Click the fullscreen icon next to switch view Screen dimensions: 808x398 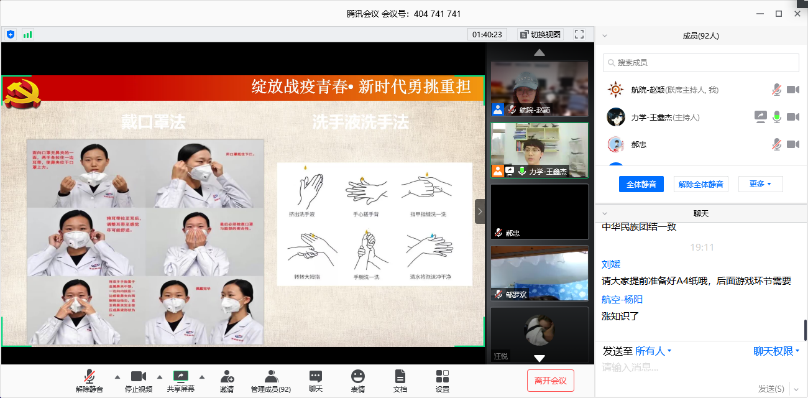pyautogui.click(x=579, y=35)
